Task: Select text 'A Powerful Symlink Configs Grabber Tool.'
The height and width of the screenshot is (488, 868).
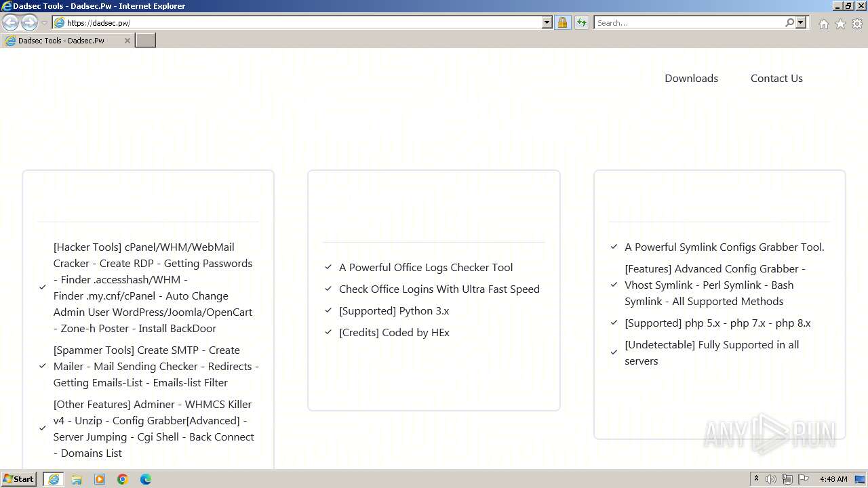Action: [724, 247]
